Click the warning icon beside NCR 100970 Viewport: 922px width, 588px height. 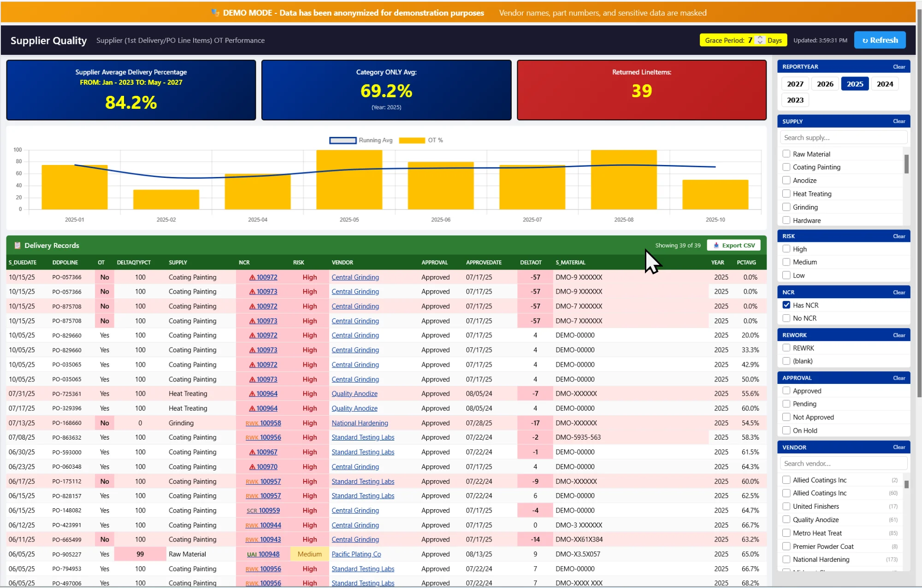252,467
